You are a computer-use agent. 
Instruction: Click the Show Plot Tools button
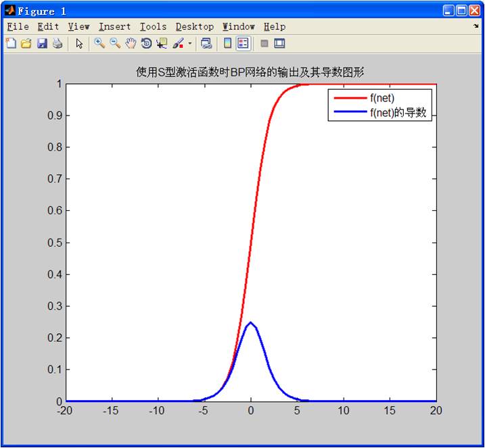tap(279, 43)
